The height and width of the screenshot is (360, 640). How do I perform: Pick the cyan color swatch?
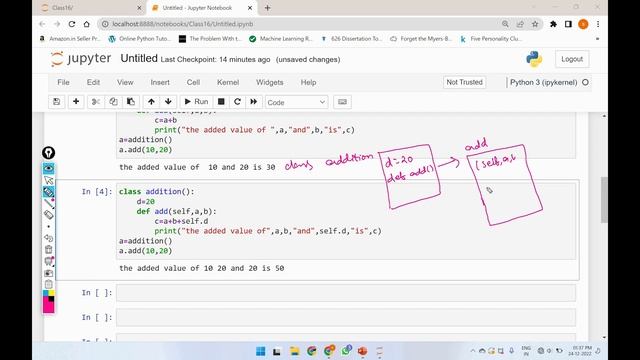point(46,293)
